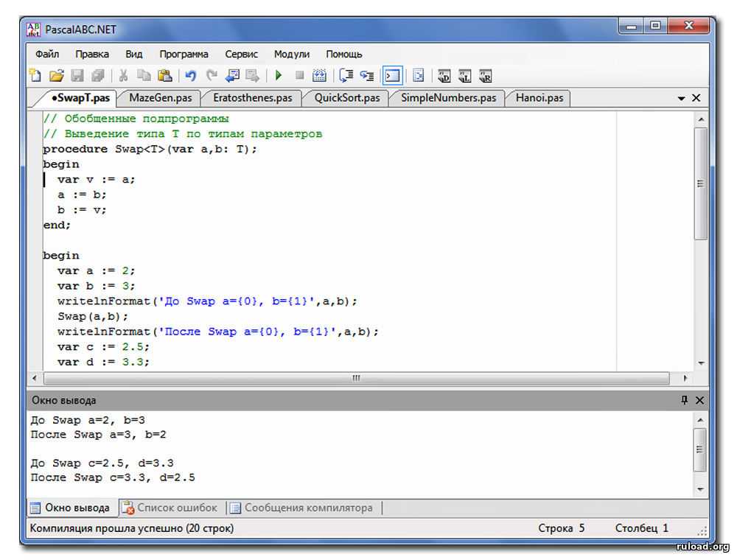Click output line 'После Swap a=3, b=2'
Screen dimensions: 737x560
point(98,435)
